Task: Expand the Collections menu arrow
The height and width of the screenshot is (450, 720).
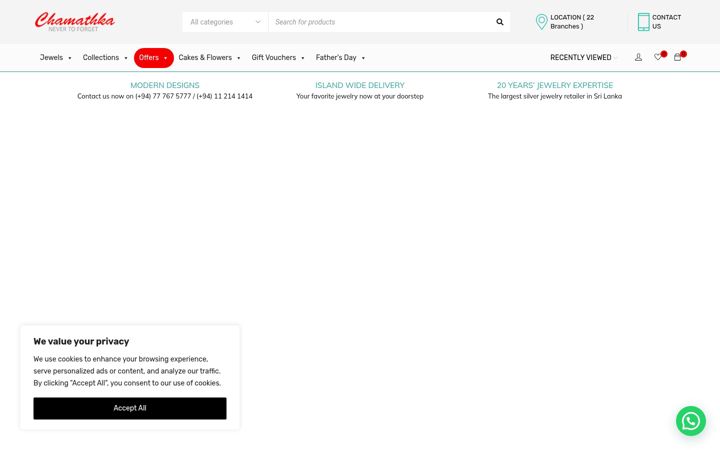Action: [126, 58]
